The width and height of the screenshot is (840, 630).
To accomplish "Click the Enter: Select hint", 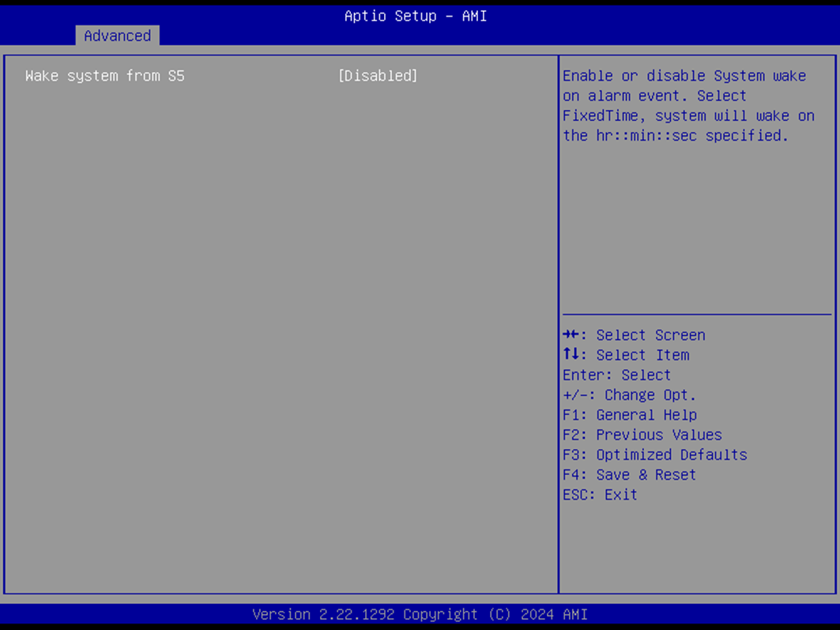I will coord(616,375).
